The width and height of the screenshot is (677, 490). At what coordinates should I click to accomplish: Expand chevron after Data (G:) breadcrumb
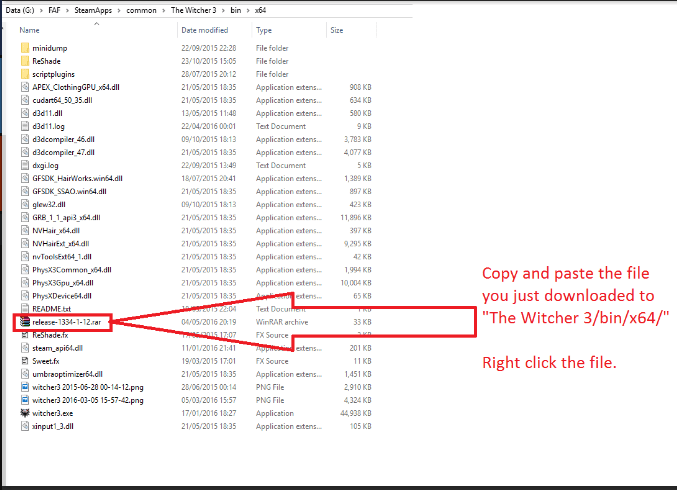pos(41,10)
